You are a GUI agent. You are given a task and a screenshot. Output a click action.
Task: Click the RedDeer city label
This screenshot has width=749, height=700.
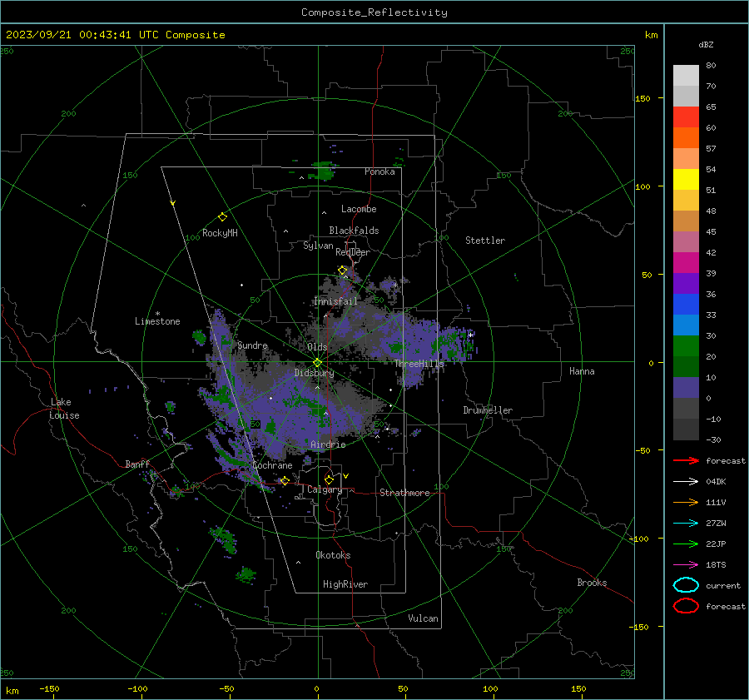353,252
